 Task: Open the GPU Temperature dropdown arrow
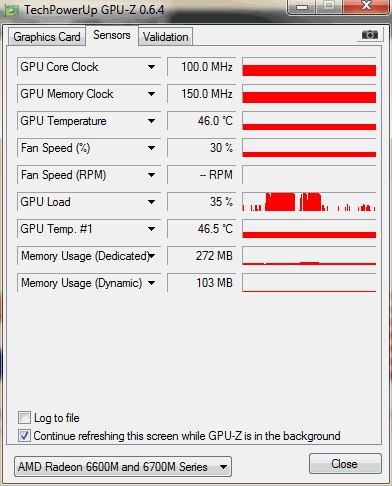click(x=151, y=121)
